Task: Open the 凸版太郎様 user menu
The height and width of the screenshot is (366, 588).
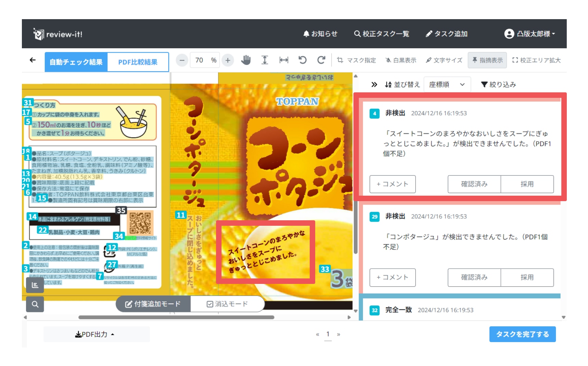Action: tap(529, 34)
